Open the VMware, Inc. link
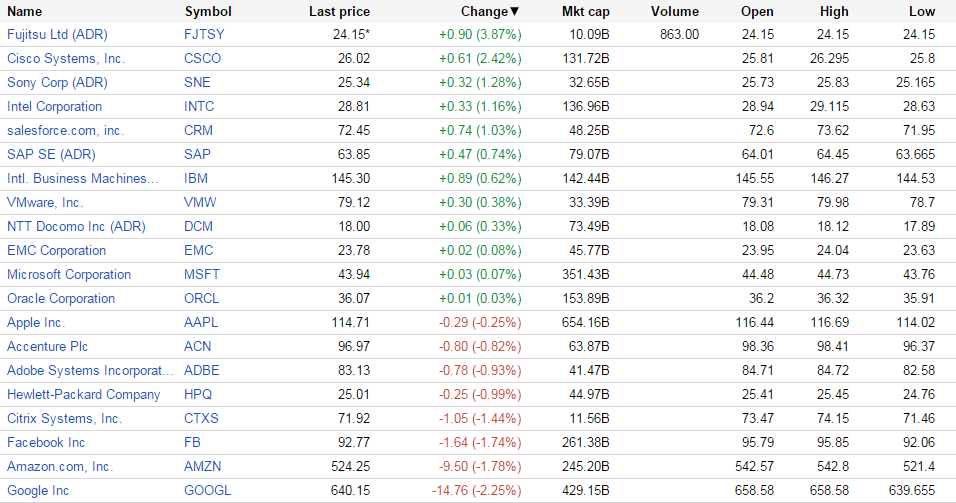 45,202
